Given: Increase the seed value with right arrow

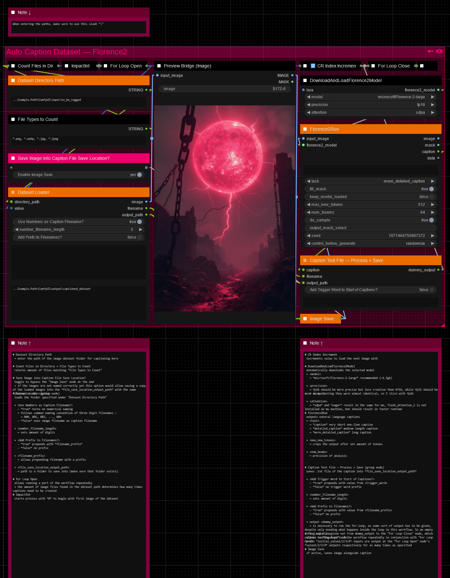Looking at the screenshot, I should coord(432,236).
